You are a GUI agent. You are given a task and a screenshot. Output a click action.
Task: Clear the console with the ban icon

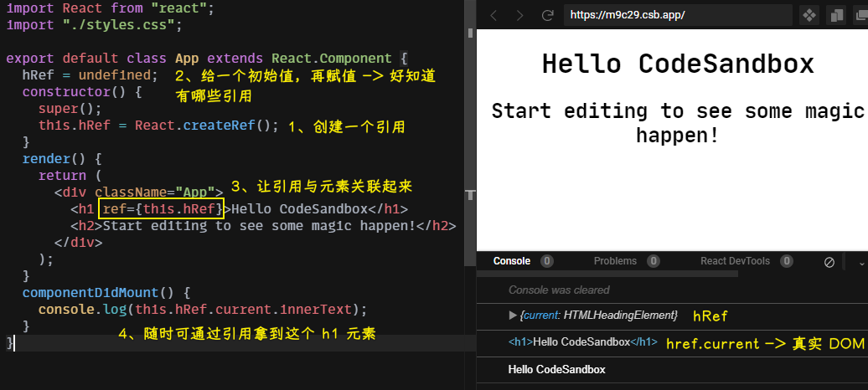point(829,262)
